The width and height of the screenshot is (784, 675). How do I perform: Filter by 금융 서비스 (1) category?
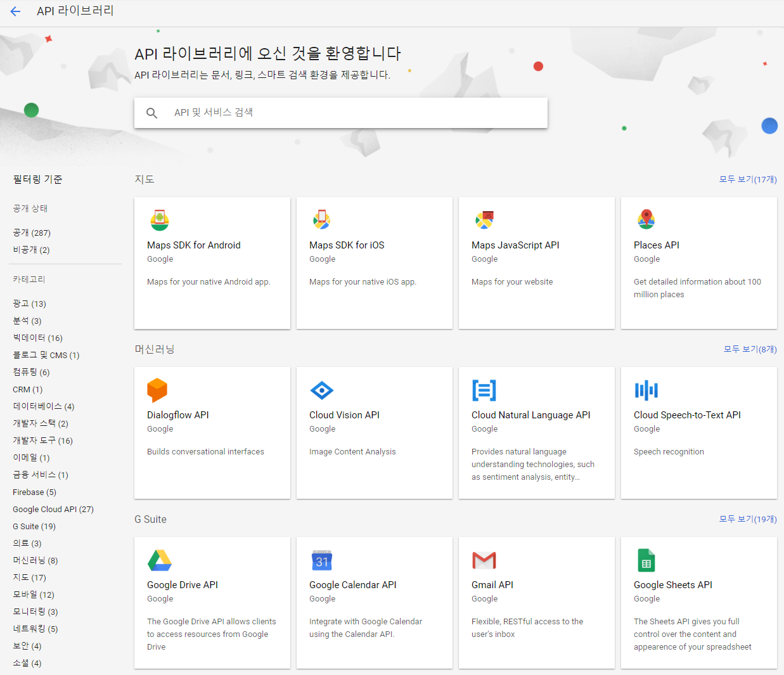click(41, 475)
